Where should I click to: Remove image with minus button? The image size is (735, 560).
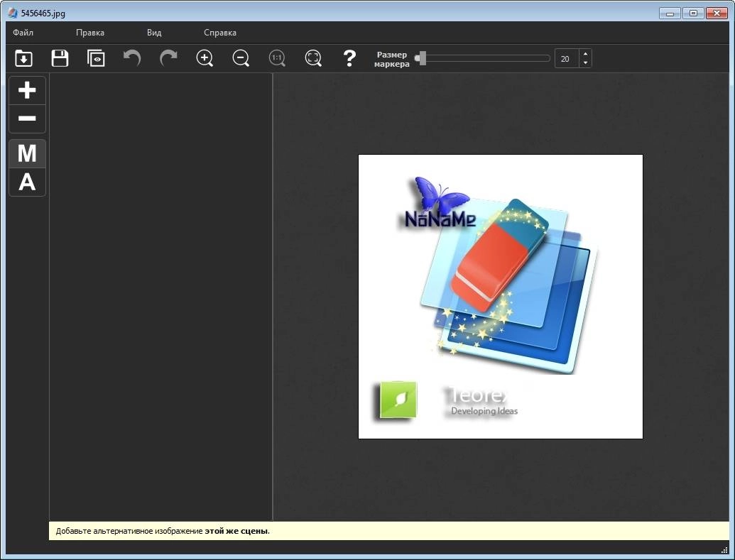click(27, 119)
